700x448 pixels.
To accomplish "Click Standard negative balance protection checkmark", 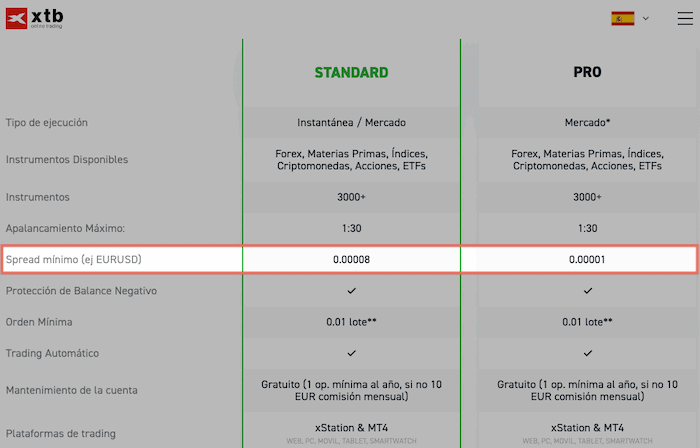I will point(352,291).
